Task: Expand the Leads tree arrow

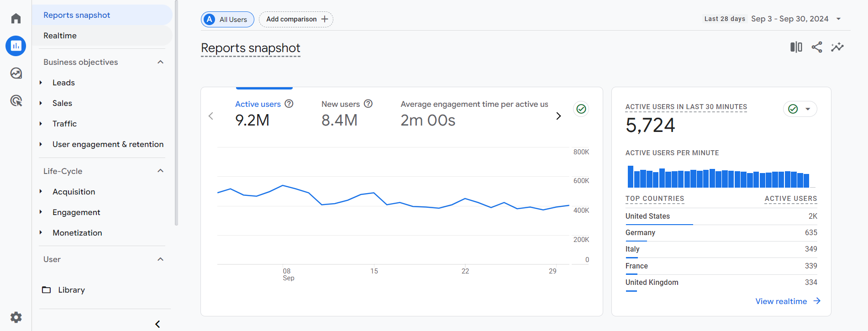Action: coord(41,83)
